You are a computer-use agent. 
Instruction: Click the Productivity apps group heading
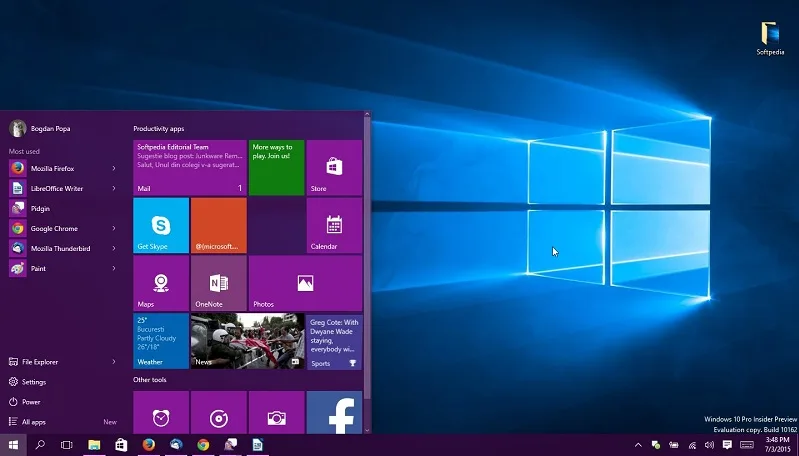[x=158, y=129]
